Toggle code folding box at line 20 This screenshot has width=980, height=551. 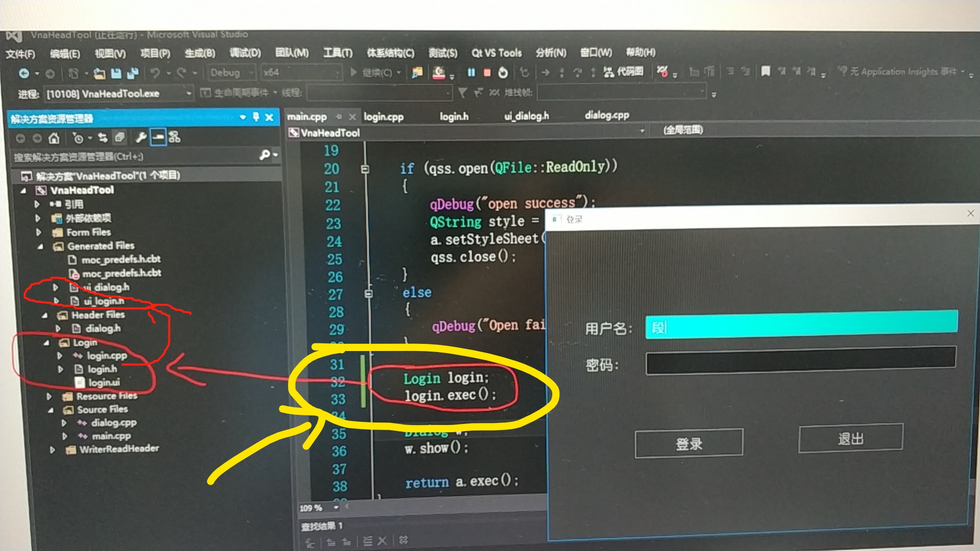[365, 169]
